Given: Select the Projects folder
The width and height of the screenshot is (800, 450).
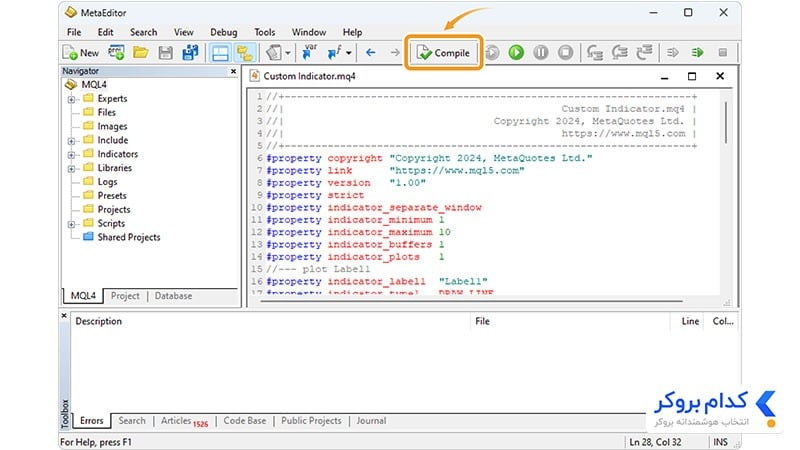Looking at the screenshot, I should [x=113, y=209].
